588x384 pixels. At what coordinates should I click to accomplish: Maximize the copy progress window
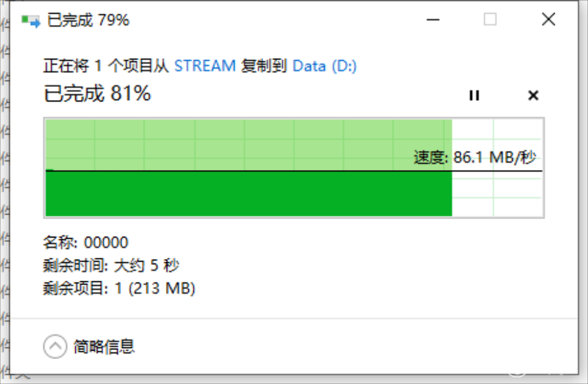coord(490,19)
